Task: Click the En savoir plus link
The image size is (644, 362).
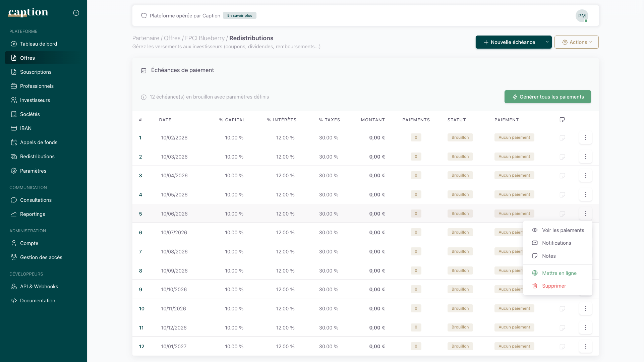Action: (239, 15)
